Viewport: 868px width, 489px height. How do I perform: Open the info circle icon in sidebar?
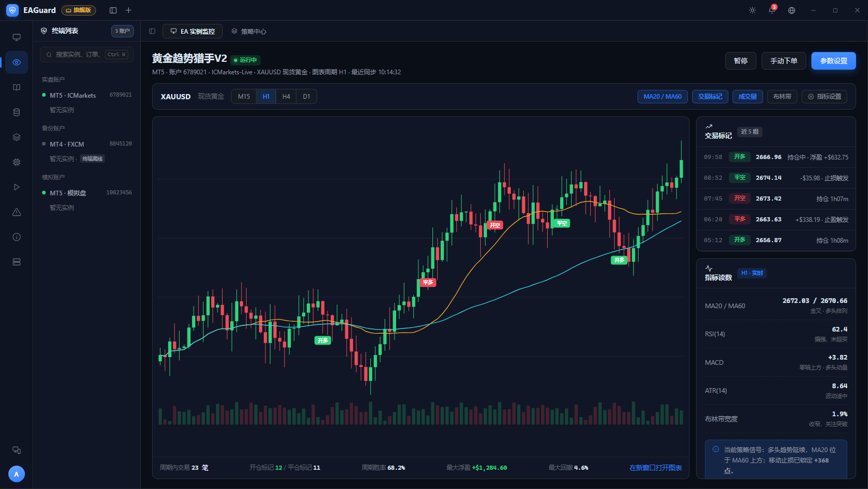(x=17, y=237)
